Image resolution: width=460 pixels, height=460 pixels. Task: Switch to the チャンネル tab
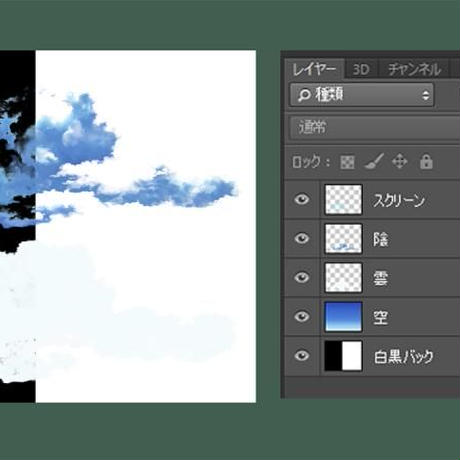pyautogui.click(x=414, y=70)
